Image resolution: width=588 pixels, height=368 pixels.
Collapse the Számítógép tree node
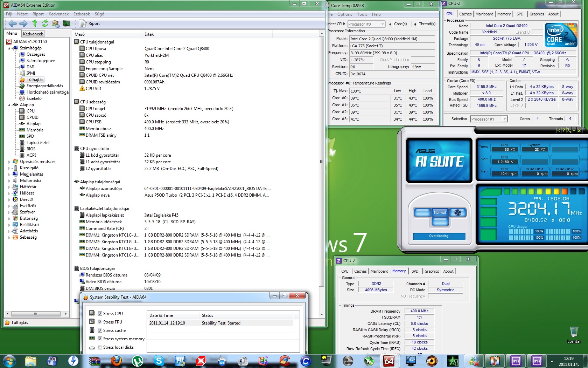tap(9, 48)
